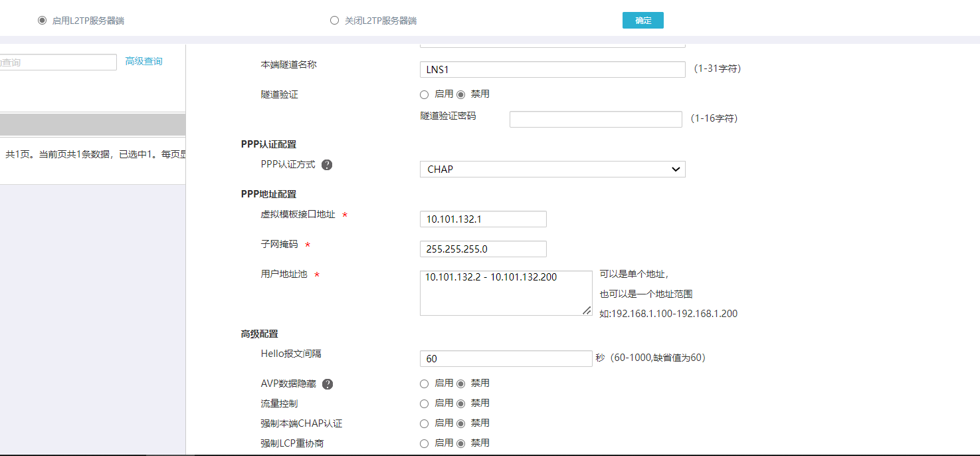Open the PPP认证方式 CHAP dropdown
This screenshot has height=456, width=980.
tap(553, 169)
